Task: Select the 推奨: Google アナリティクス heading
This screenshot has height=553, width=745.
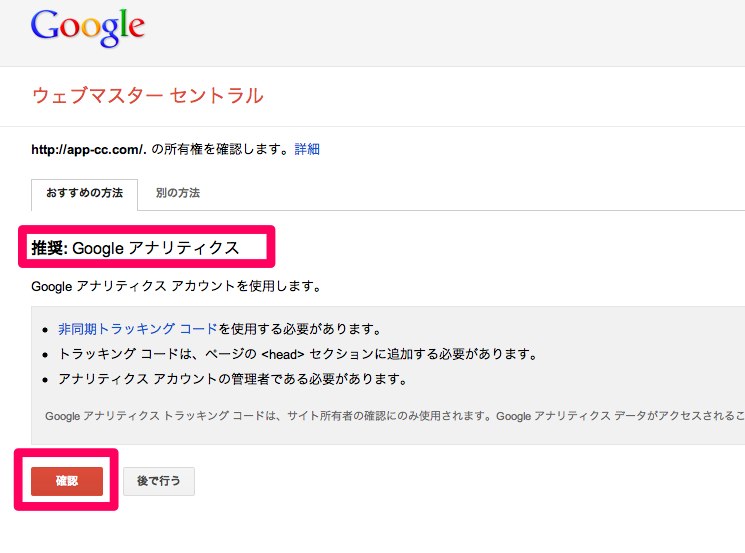Action: (x=135, y=248)
